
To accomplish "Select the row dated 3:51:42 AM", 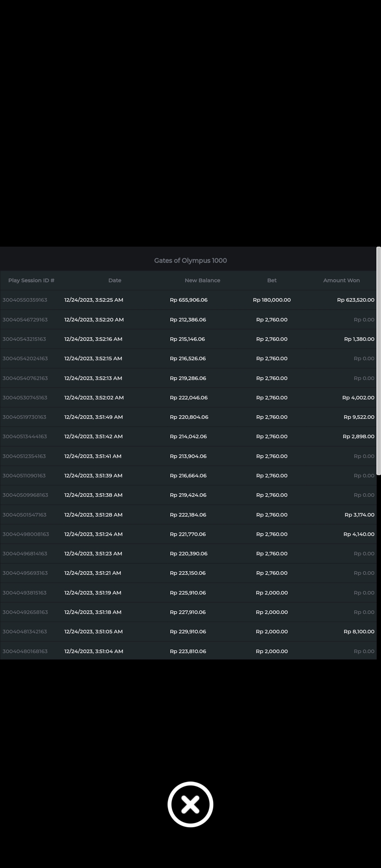I will coord(93,436).
